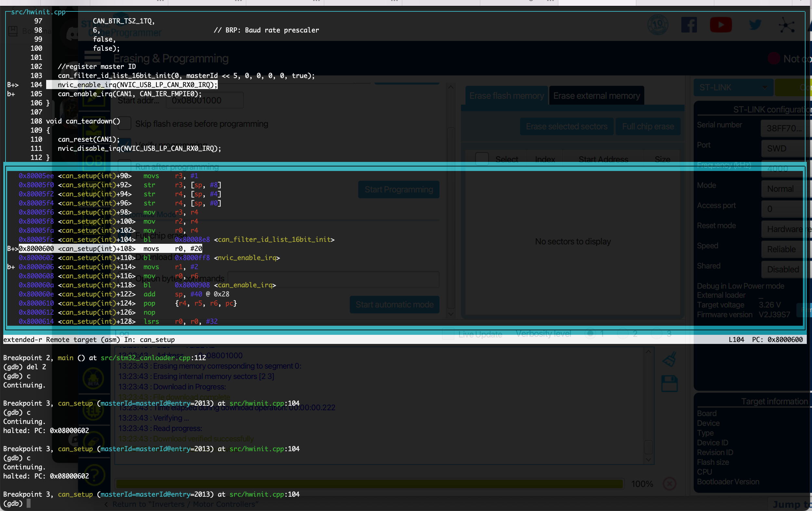Enable the Live Update checkbox

[448, 334]
